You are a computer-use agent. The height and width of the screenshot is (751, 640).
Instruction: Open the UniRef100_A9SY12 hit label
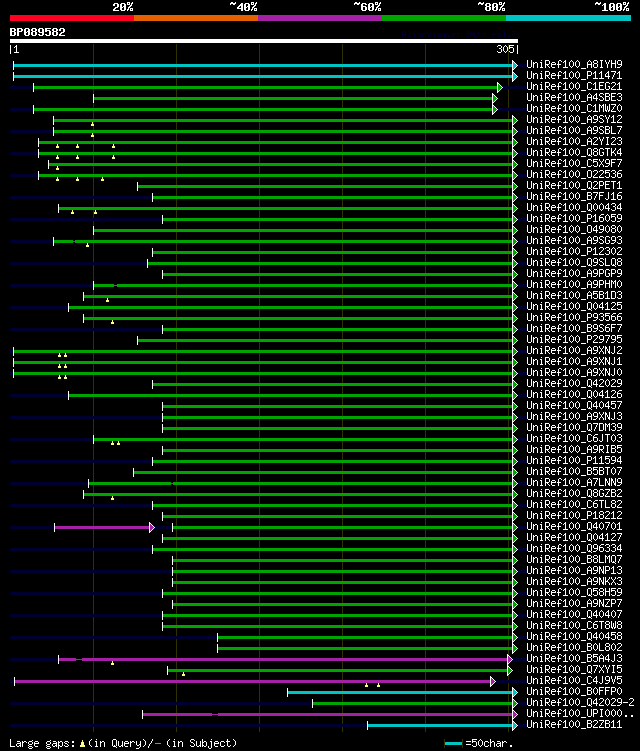[574, 119]
